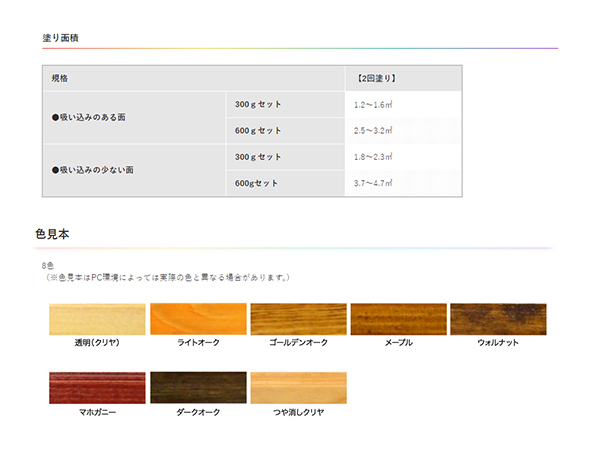
Task: Click the 色見本 section heading
Action: click(x=52, y=234)
